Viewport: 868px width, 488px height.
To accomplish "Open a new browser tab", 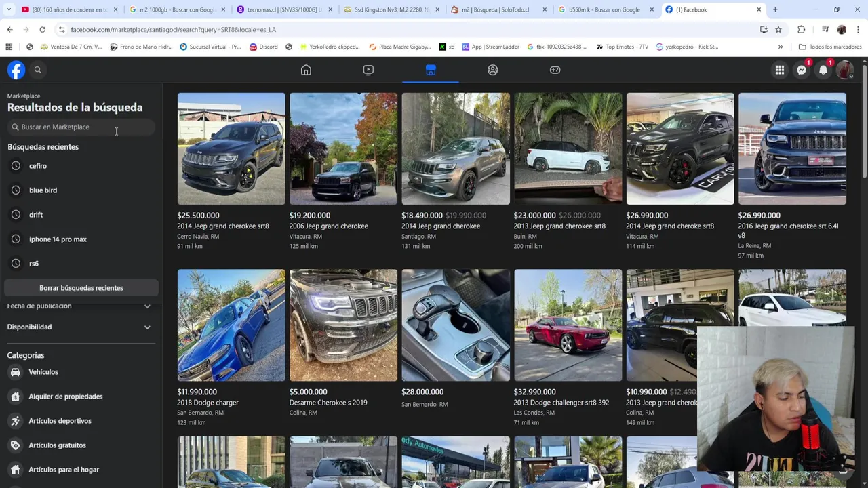I will (775, 9).
